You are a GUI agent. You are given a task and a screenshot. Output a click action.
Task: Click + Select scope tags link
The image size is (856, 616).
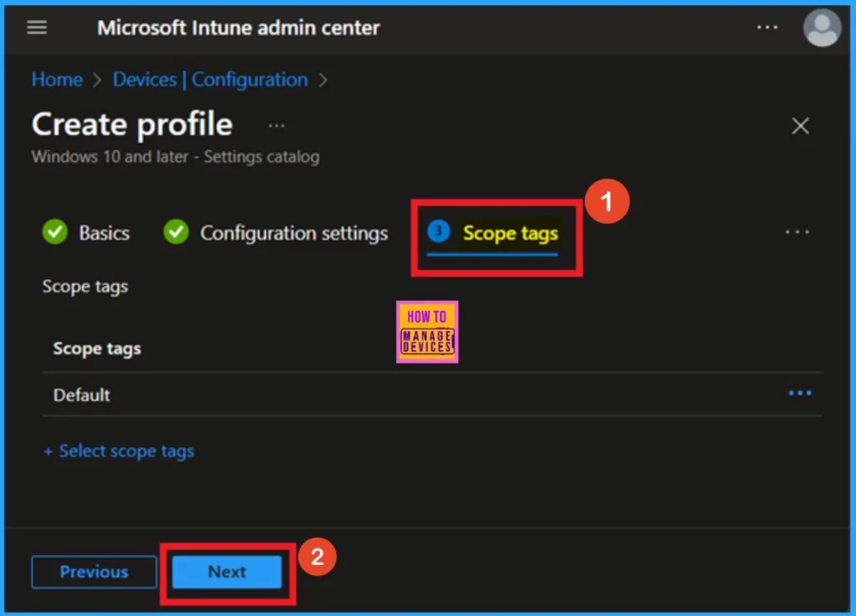pyautogui.click(x=119, y=451)
